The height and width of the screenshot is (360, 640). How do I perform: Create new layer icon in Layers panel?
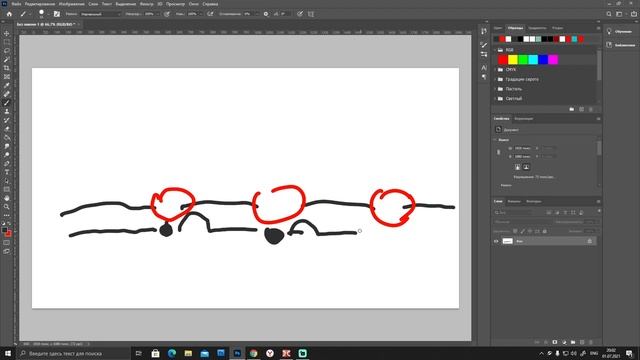(582, 342)
